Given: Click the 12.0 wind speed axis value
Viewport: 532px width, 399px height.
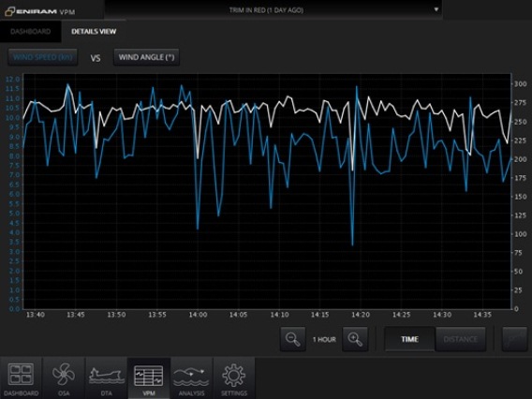Looking at the screenshot, I should [x=13, y=80].
